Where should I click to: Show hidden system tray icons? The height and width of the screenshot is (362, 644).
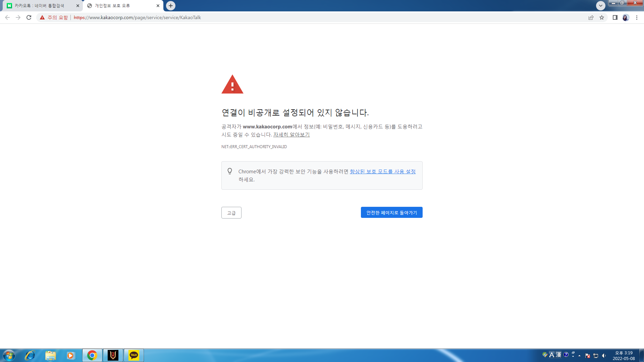point(580,356)
